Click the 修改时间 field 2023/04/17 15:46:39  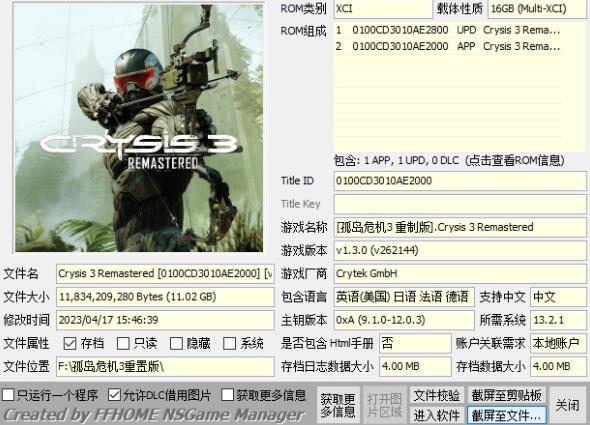click(165, 320)
